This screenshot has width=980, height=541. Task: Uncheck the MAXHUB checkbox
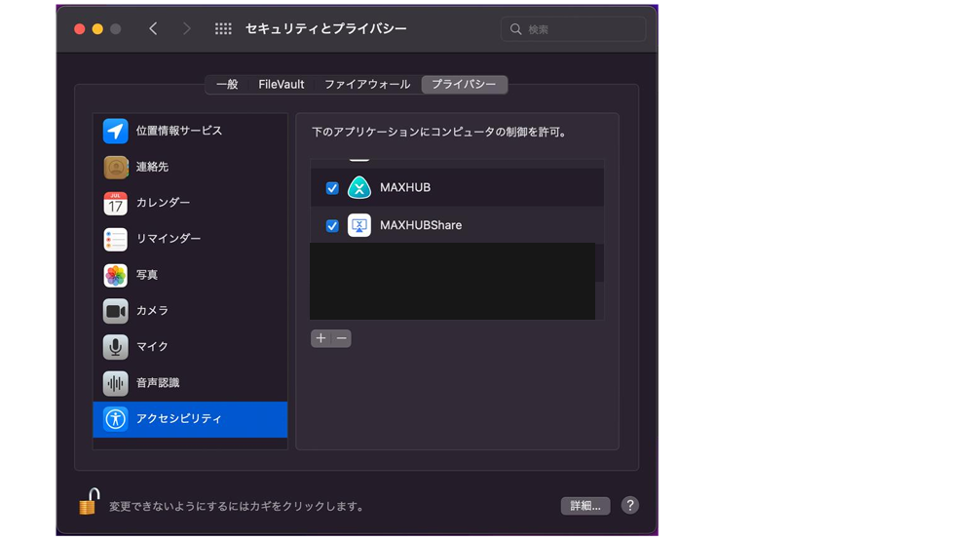click(332, 188)
